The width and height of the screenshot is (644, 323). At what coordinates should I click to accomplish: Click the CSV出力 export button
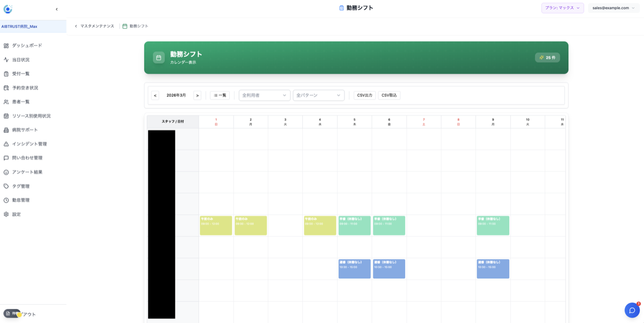pos(364,95)
